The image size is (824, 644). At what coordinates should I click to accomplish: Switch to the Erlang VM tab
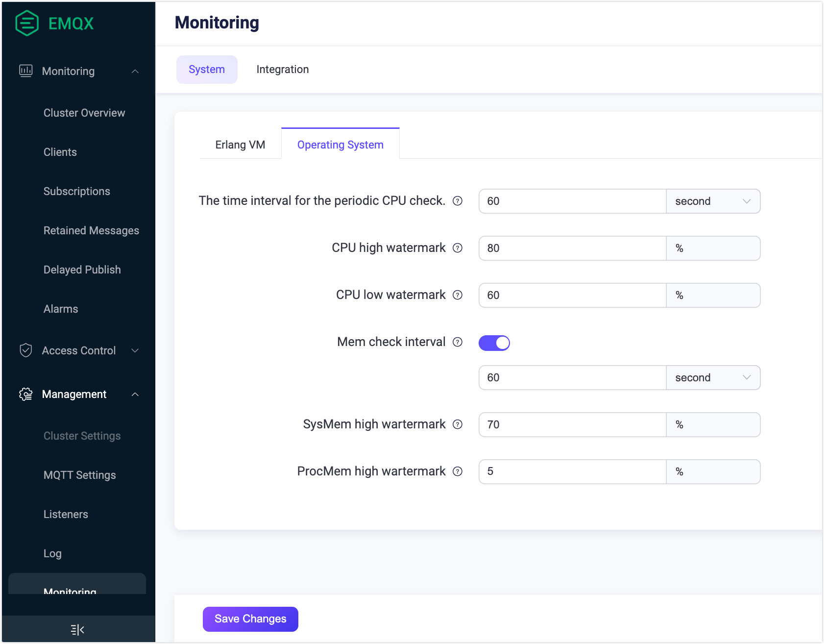pos(240,145)
